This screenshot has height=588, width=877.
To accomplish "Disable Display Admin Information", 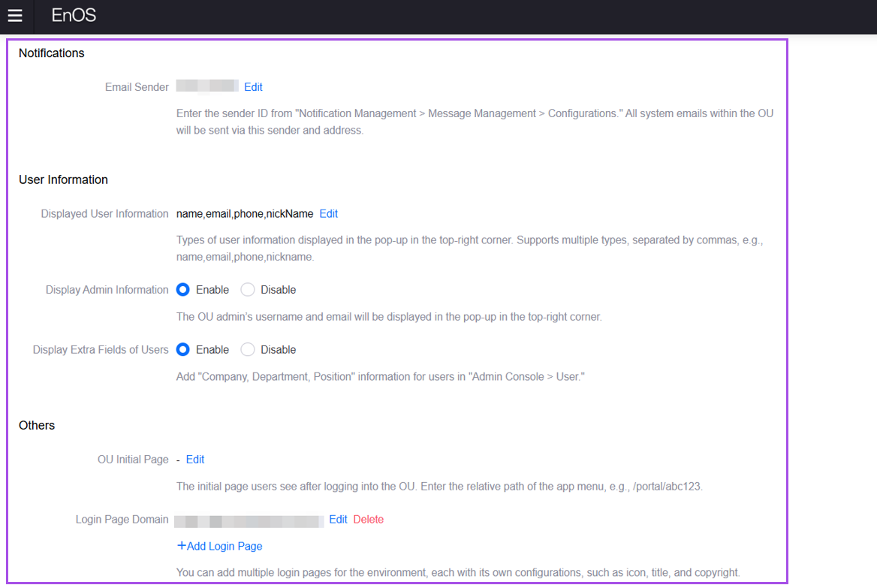I will point(248,290).
